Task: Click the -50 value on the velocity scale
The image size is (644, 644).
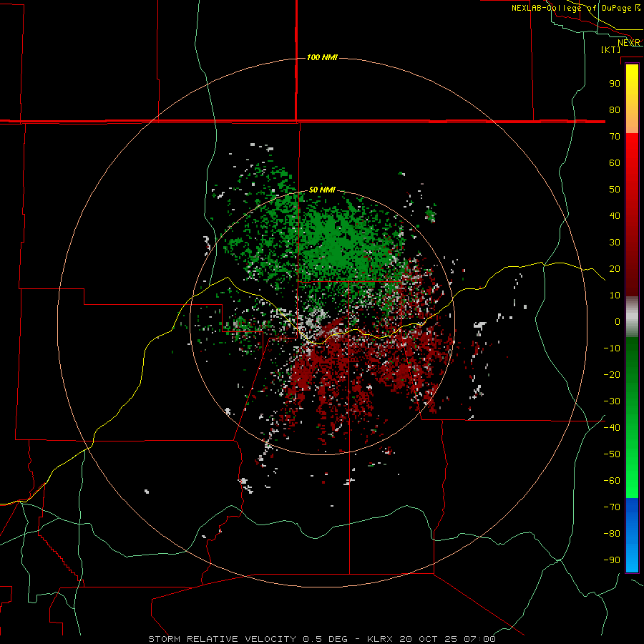Action: click(x=612, y=454)
